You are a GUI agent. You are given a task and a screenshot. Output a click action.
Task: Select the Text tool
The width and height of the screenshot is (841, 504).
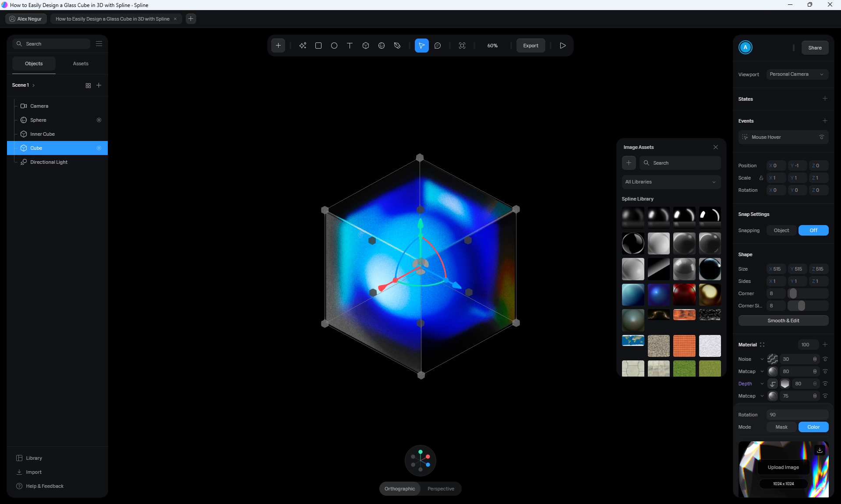[x=350, y=46]
